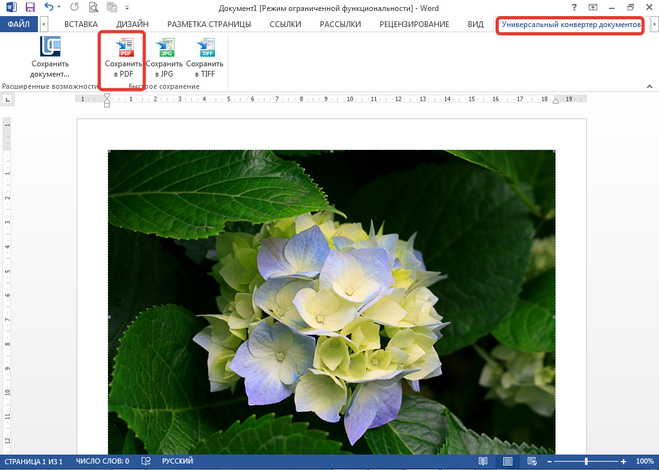Click the right indent marker on the ruler

tap(556, 101)
